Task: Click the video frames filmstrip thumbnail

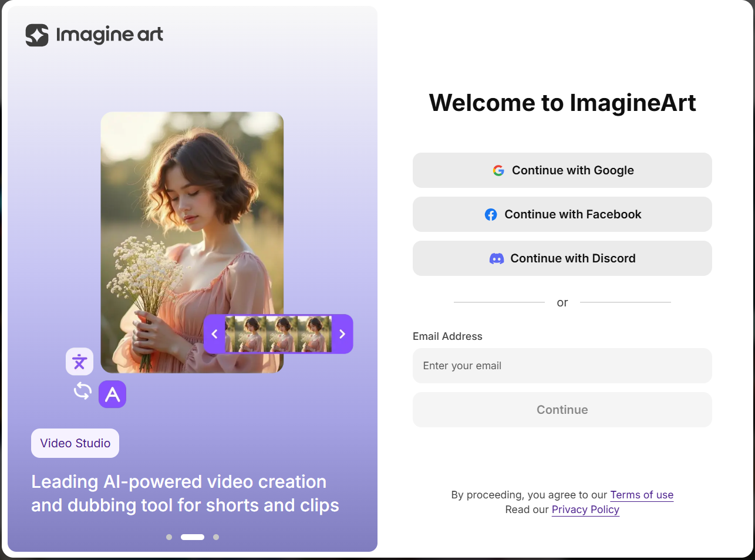Action: point(278,334)
